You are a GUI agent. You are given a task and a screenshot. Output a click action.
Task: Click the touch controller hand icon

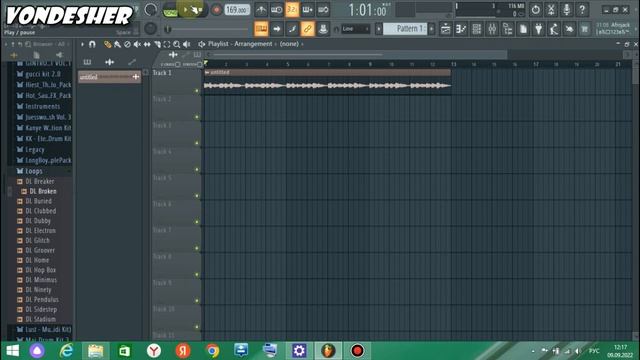click(x=569, y=29)
